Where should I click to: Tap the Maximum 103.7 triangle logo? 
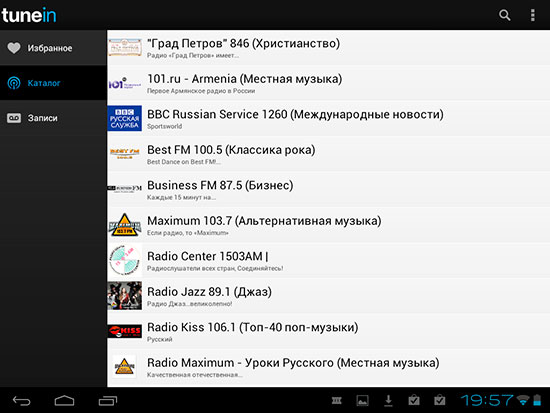[x=125, y=225]
